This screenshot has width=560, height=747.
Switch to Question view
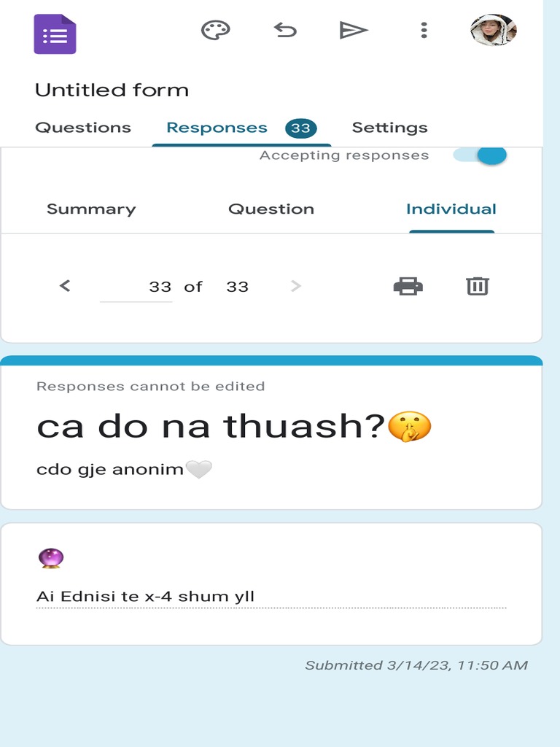point(271,209)
